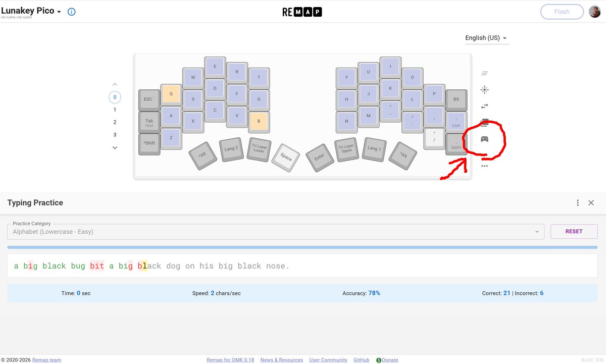Click the highlighted Q key
Viewport: 606px width, 364px height.
point(171,94)
